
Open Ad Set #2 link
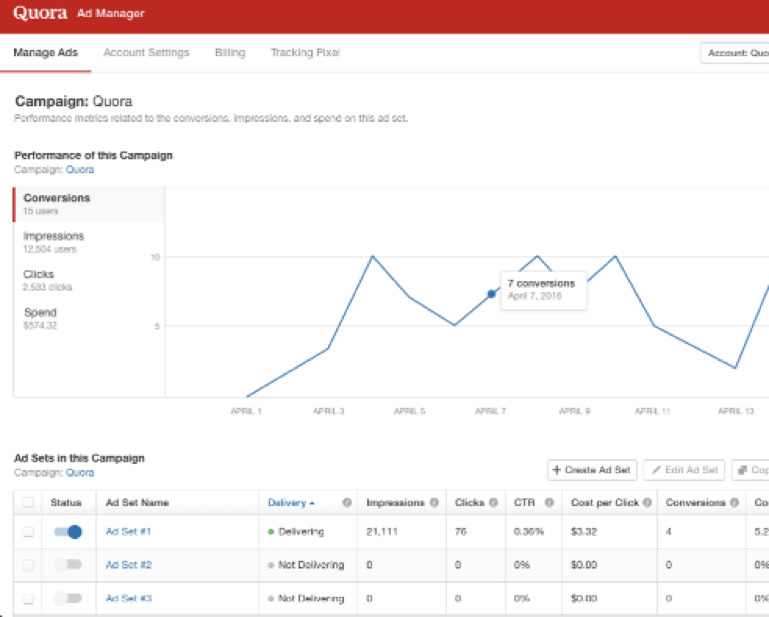(x=128, y=565)
